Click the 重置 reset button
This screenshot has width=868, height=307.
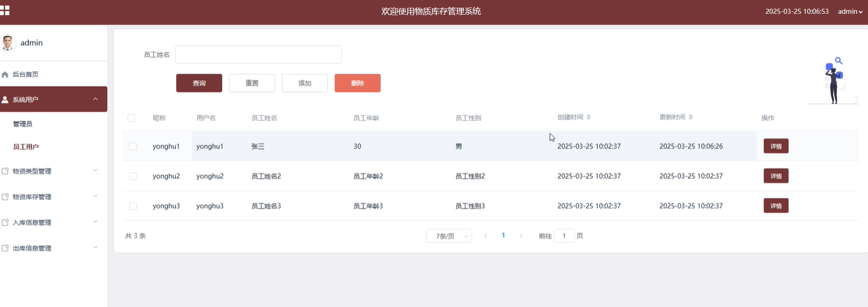pyautogui.click(x=252, y=83)
